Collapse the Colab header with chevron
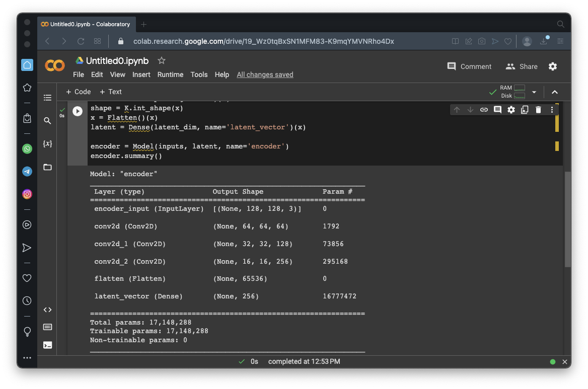Screen dimensions: 588x389 [554, 92]
